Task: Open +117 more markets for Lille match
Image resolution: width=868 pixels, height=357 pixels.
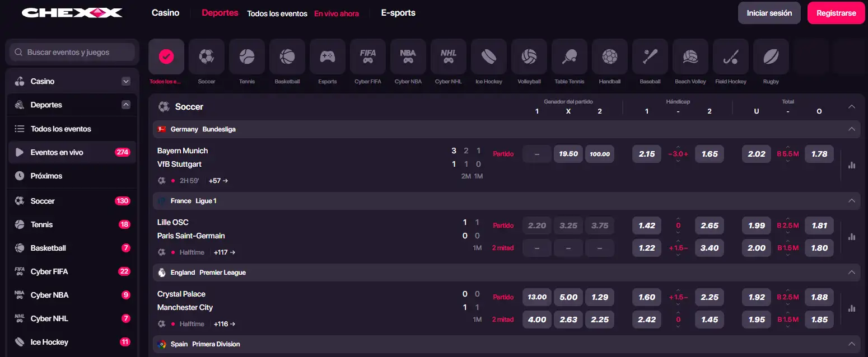Action: [225, 252]
